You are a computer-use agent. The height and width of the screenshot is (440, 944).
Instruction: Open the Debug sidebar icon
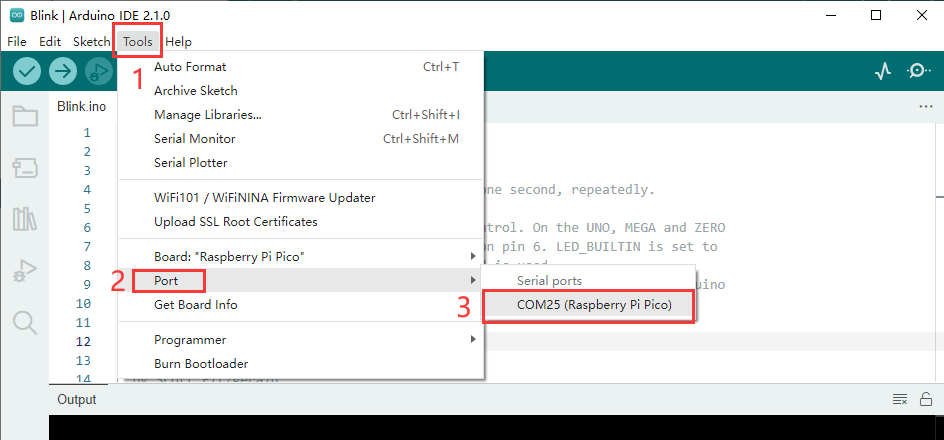coord(25,271)
